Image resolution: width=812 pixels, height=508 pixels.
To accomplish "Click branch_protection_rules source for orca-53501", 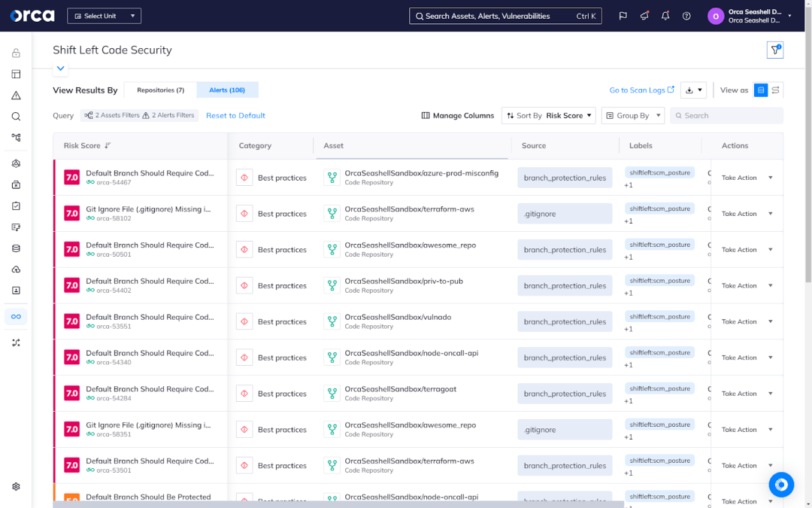I will click(x=565, y=466).
